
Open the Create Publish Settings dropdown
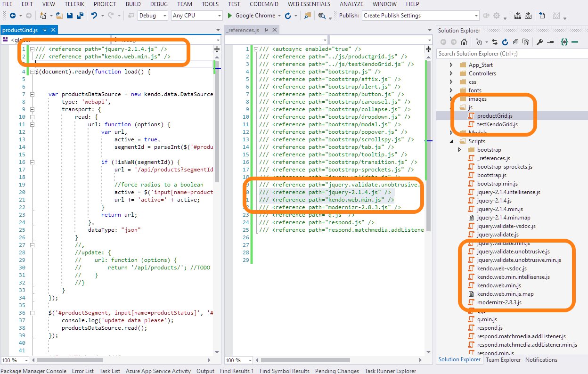(476, 16)
